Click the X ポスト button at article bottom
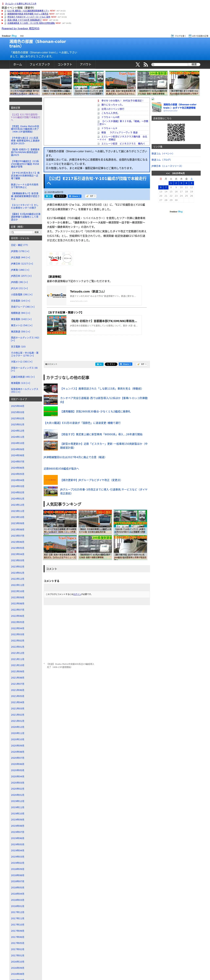Screen dimensions: 210x980 pyautogui.click(x=111, y=364)
